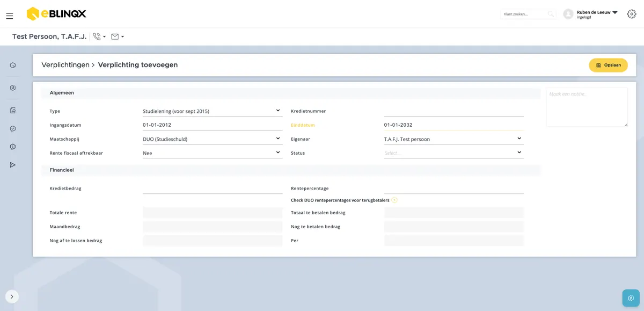The image size is (644, 311).
Task: Open the Rente fiscaal aftrekbaar dropdown
Action: [213, 153]
